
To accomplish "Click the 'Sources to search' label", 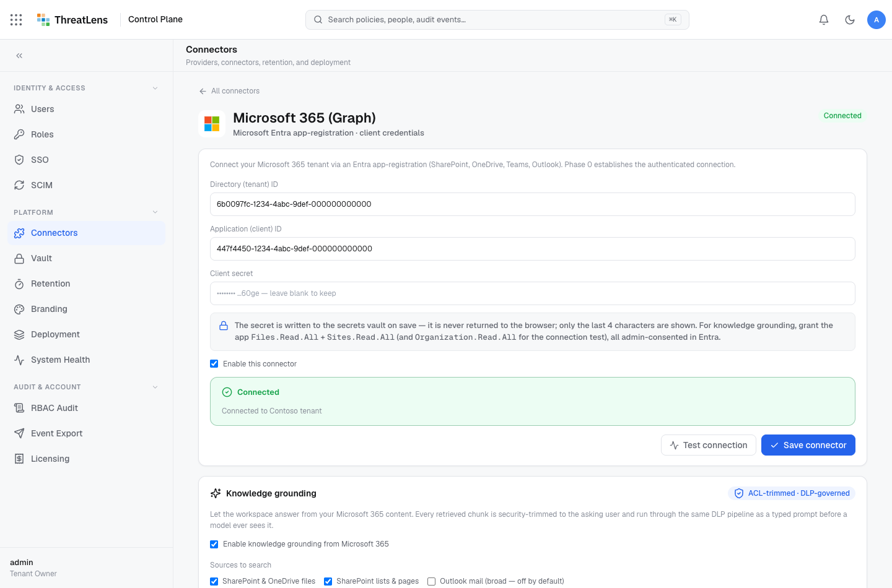I will [240, 565].
